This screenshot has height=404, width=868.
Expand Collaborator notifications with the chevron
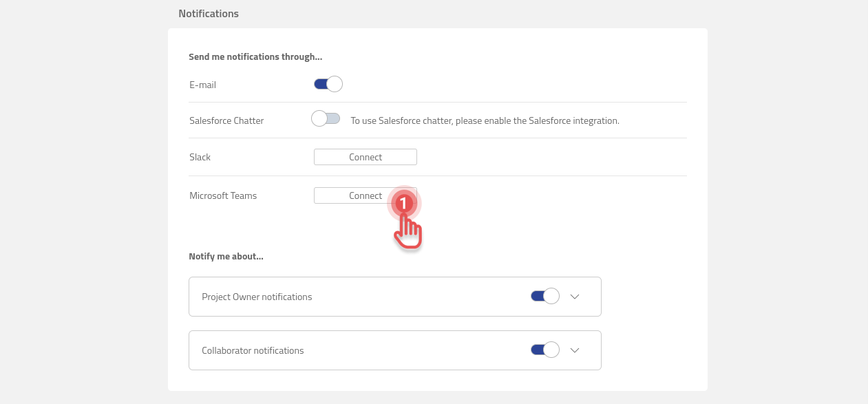tap(575, 350)
